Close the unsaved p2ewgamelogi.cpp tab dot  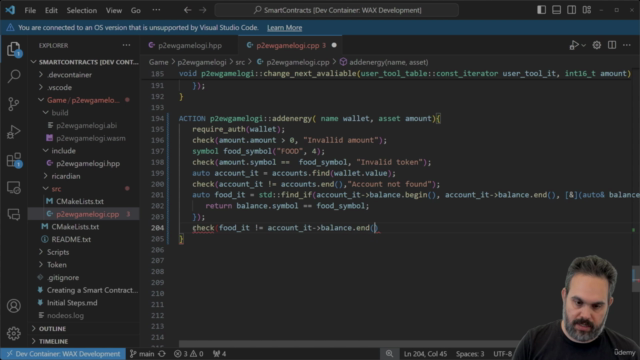pyautogui.click(x=334, y=45)
